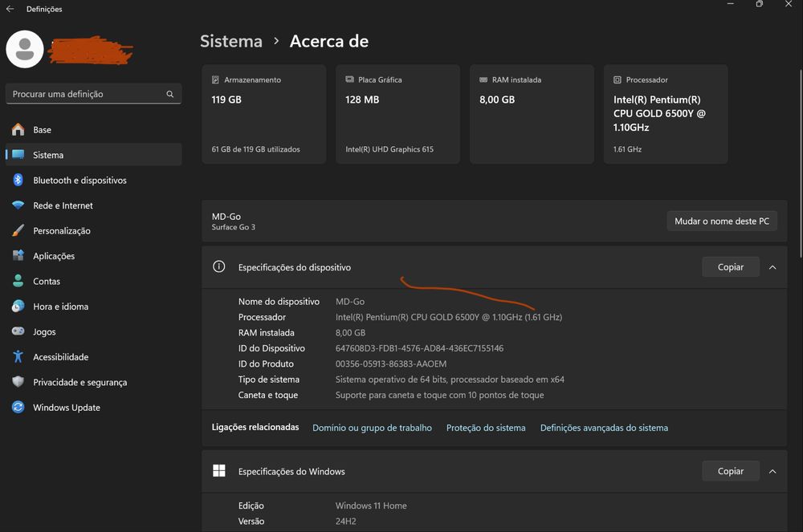Click the Procurar uma definição search field
This screenshot has width=803, height=532.
pos(94,94)
